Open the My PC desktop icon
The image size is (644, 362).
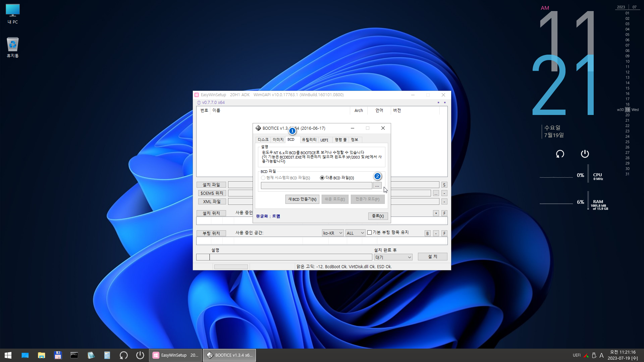(x=13, y=14)
